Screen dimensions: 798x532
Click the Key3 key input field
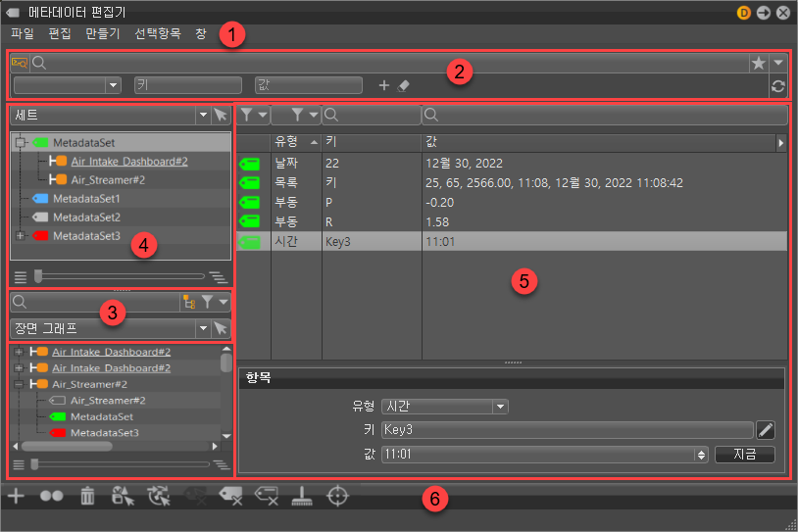tap(568, 430)
